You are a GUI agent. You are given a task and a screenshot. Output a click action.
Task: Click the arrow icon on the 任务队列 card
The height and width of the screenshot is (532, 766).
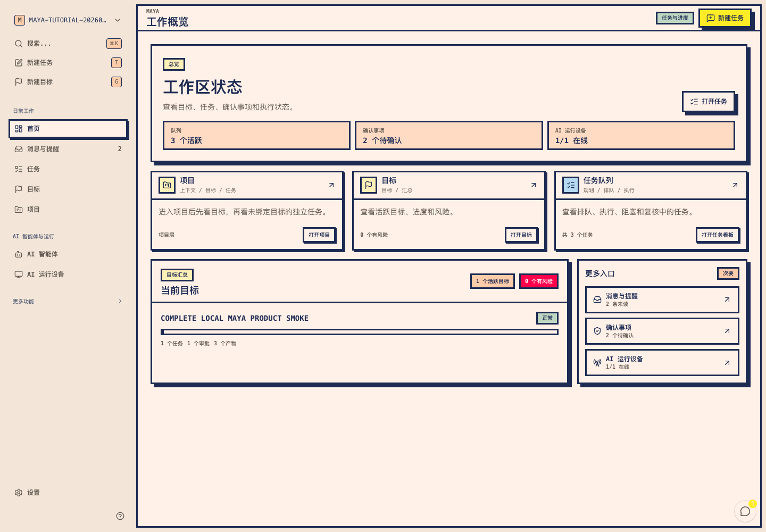tap(735, 185)
